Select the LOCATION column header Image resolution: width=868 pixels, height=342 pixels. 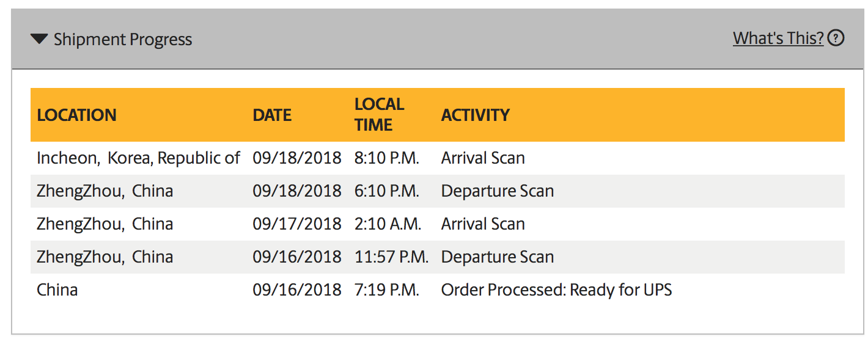pos(76,115)
